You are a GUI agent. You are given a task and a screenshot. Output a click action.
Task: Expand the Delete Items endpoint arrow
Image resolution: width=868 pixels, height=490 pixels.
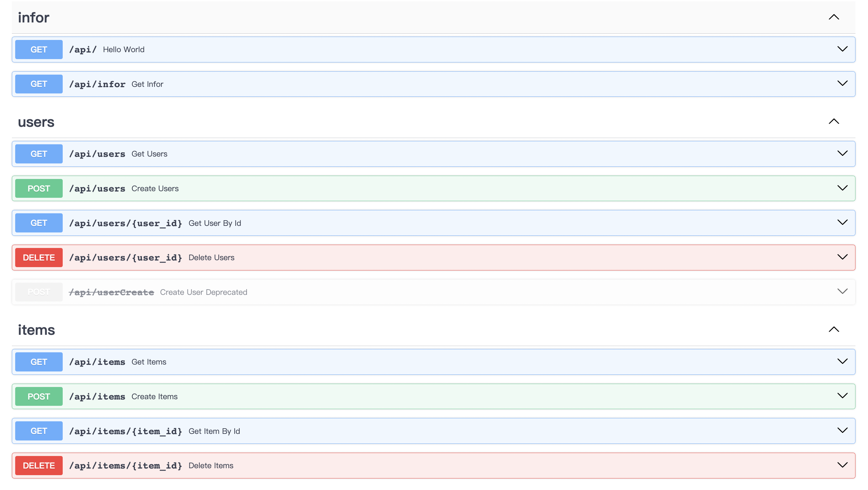pyautogui.click(x=842, y=465)
